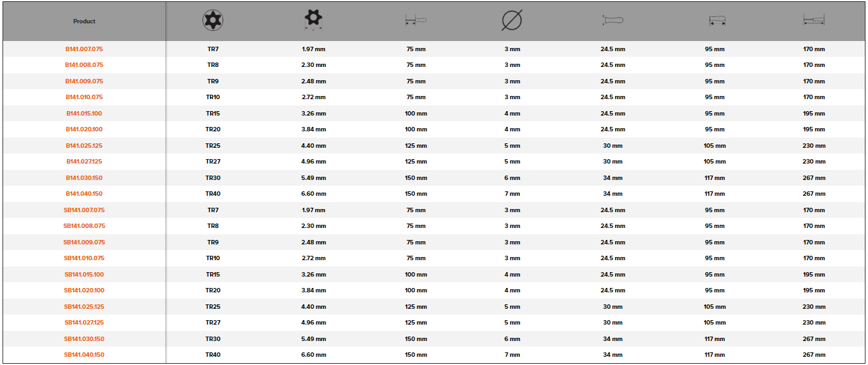Click the diameter symbol column icon
The image size is (868, 365).
point(512,21)
